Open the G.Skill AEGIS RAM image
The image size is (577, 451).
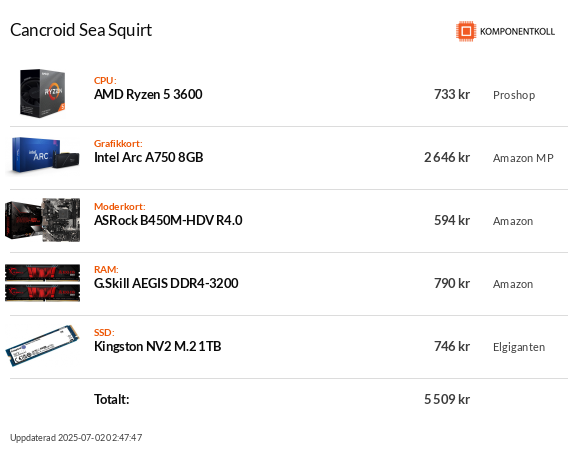click(x=42, y=283)
